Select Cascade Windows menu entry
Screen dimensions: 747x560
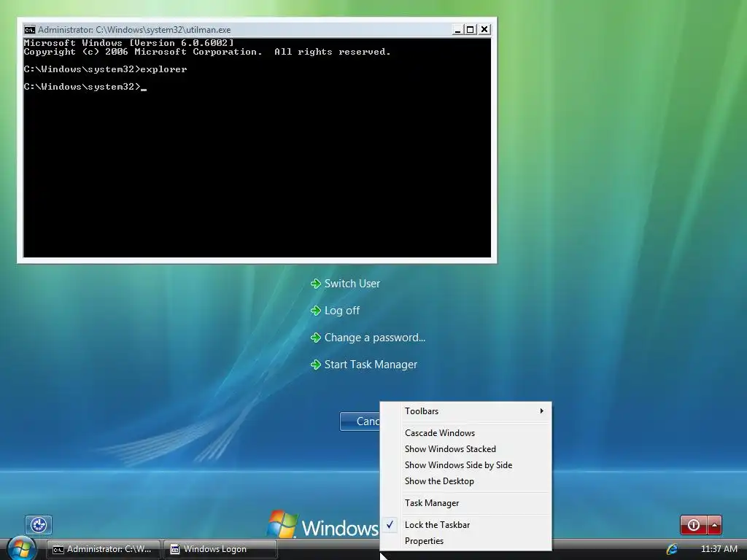(466, 433)
